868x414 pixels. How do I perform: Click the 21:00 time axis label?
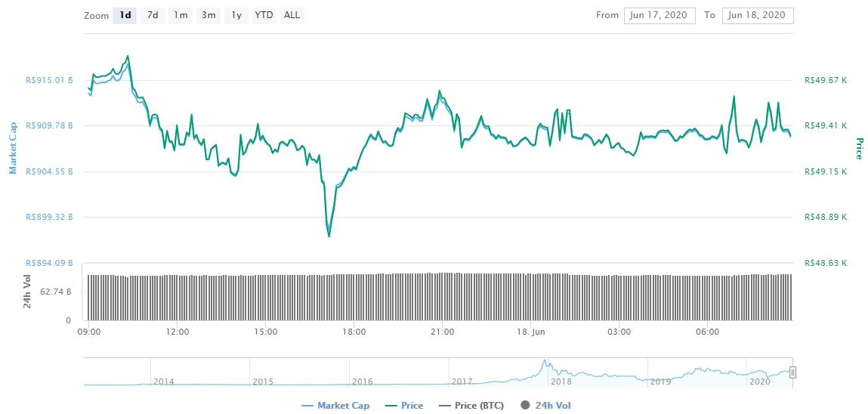coord(443,332)
